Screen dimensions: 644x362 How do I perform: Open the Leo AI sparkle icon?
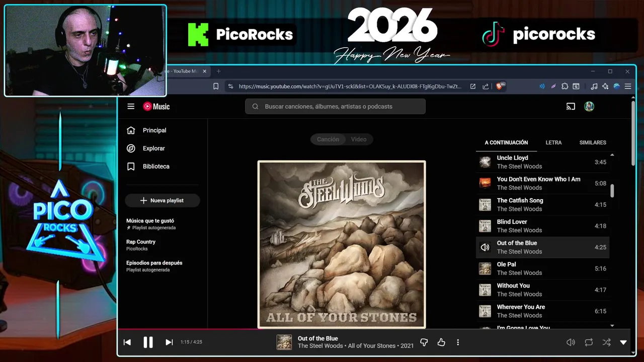(x=605, y=86)
